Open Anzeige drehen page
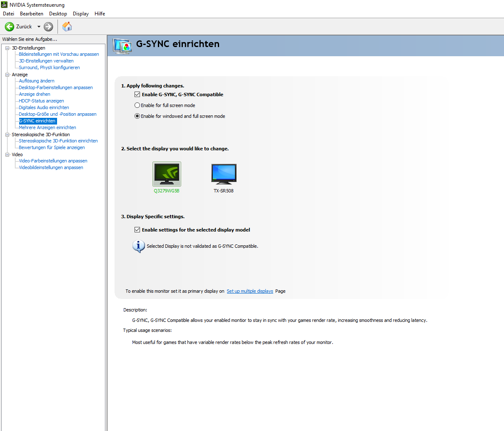The width and height of the screenshot is (504, 431). click(35, 94)
